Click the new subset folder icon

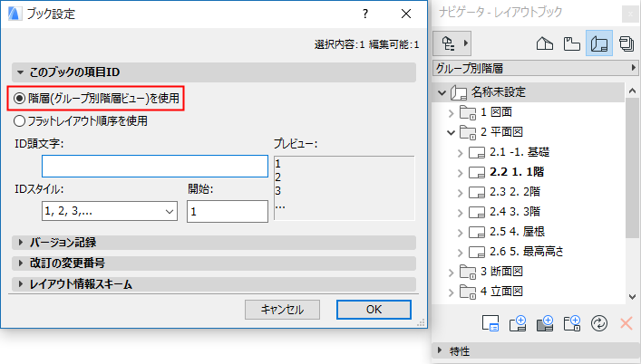coord(572,323)
